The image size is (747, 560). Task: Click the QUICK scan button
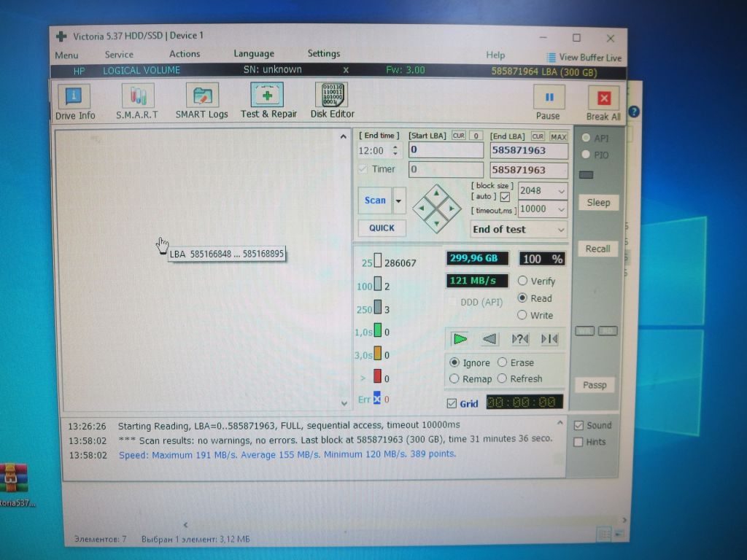(382, 228)
